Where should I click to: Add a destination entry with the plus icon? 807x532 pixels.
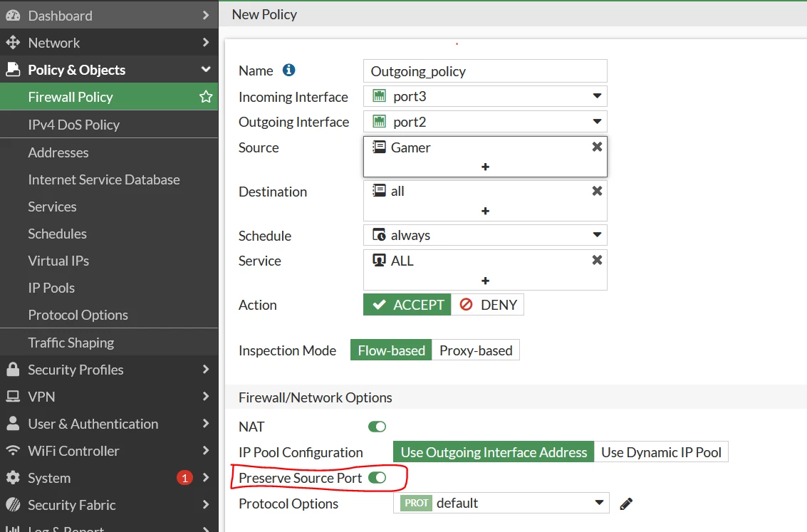[485, 211]
